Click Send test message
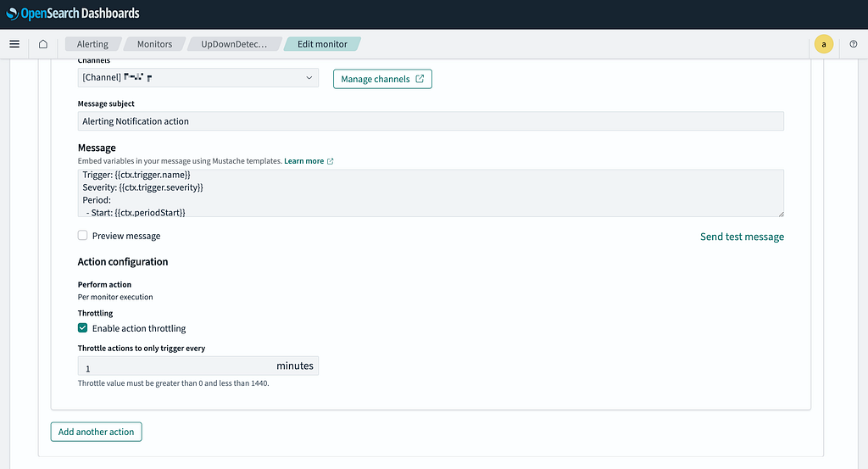 [742, 237]
